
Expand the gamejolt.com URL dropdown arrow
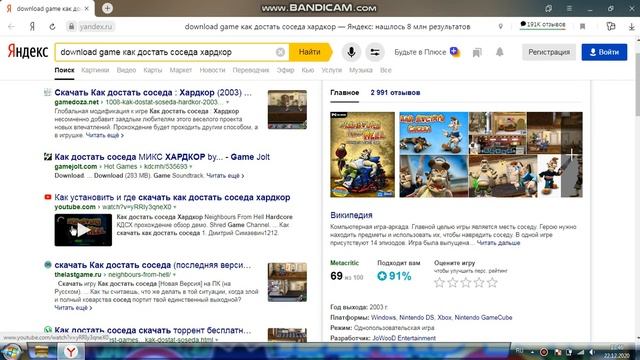tap(190, 167)
